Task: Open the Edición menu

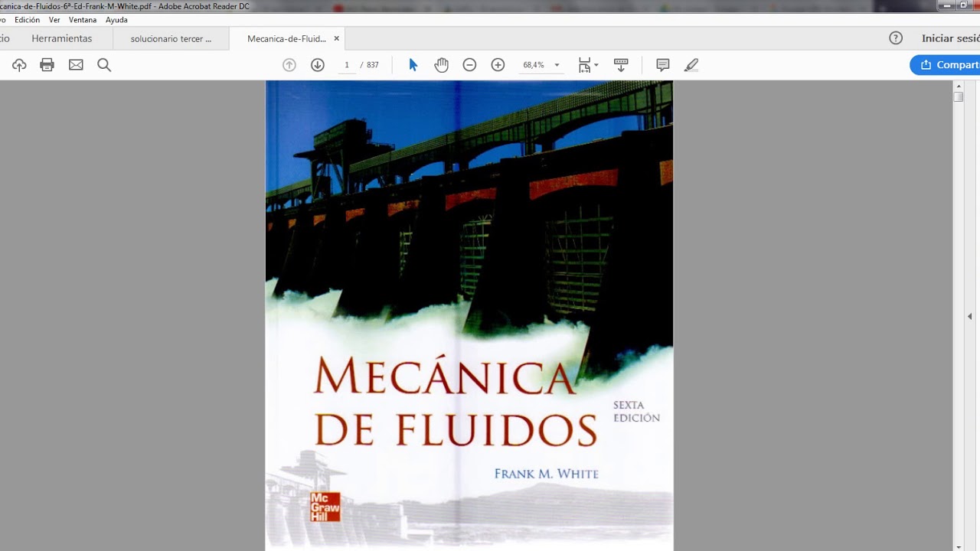Action: click(27, 20)
